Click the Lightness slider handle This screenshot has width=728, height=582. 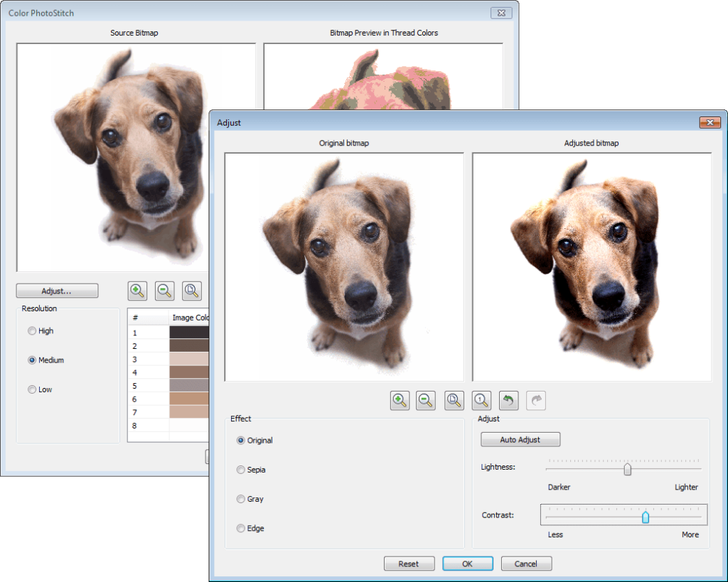coord(627,469)
